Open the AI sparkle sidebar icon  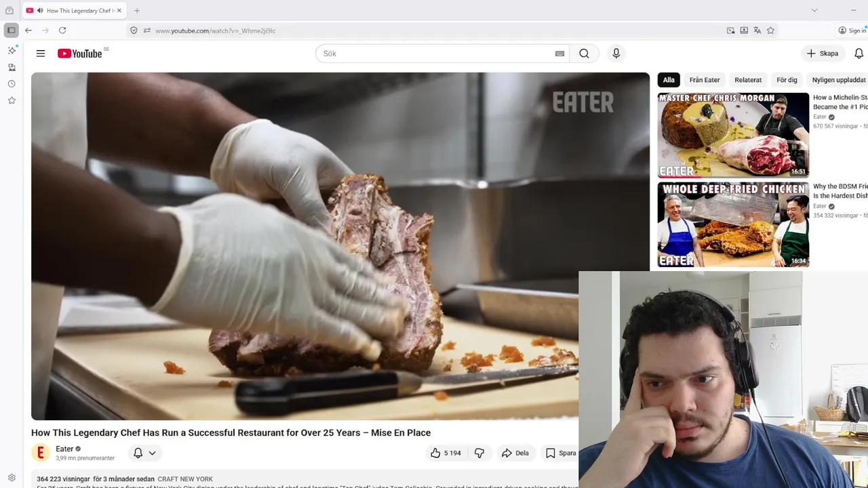[x=12, y=51]
